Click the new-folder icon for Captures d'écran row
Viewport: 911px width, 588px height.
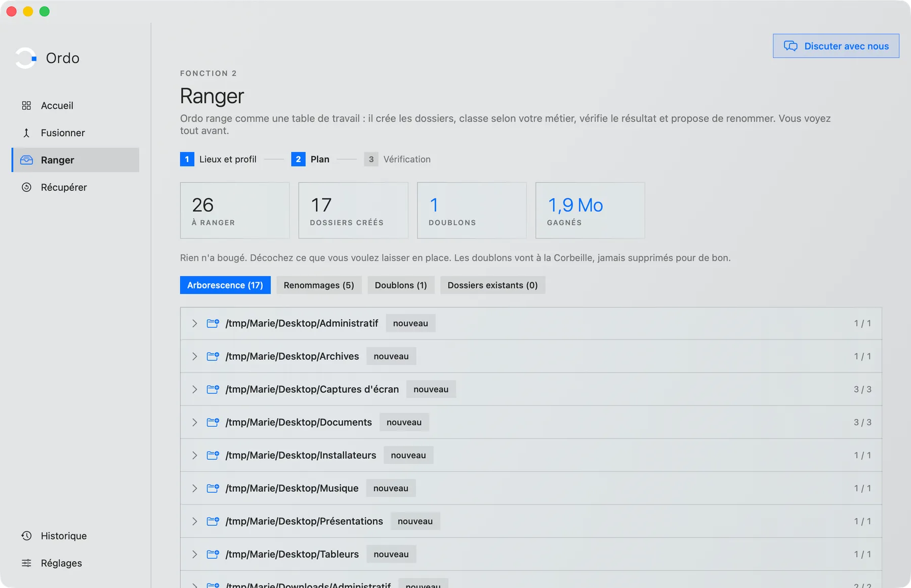213,389
